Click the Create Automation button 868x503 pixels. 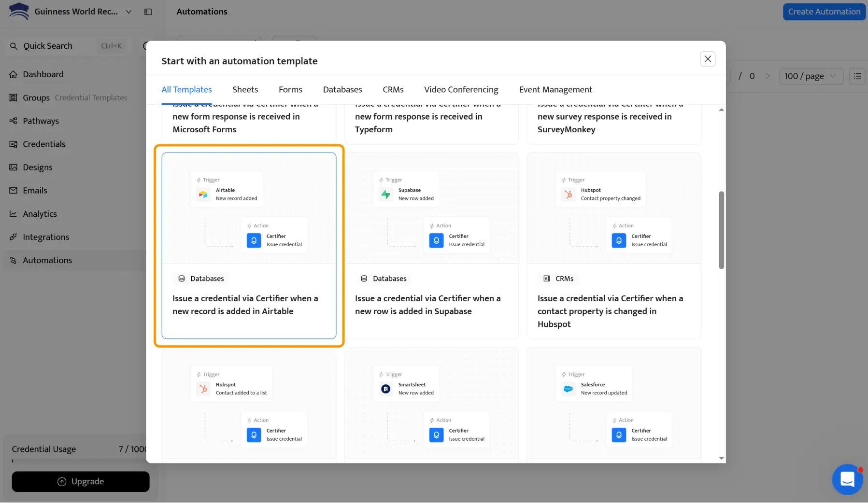824,12
